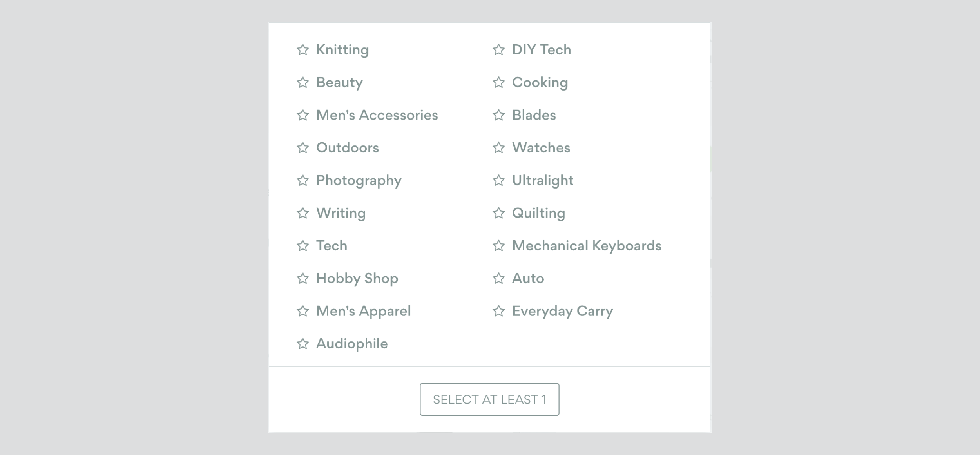This screenshot has width=980, height=455.
Task: Star the Beauty category
Action: point(303,82)
